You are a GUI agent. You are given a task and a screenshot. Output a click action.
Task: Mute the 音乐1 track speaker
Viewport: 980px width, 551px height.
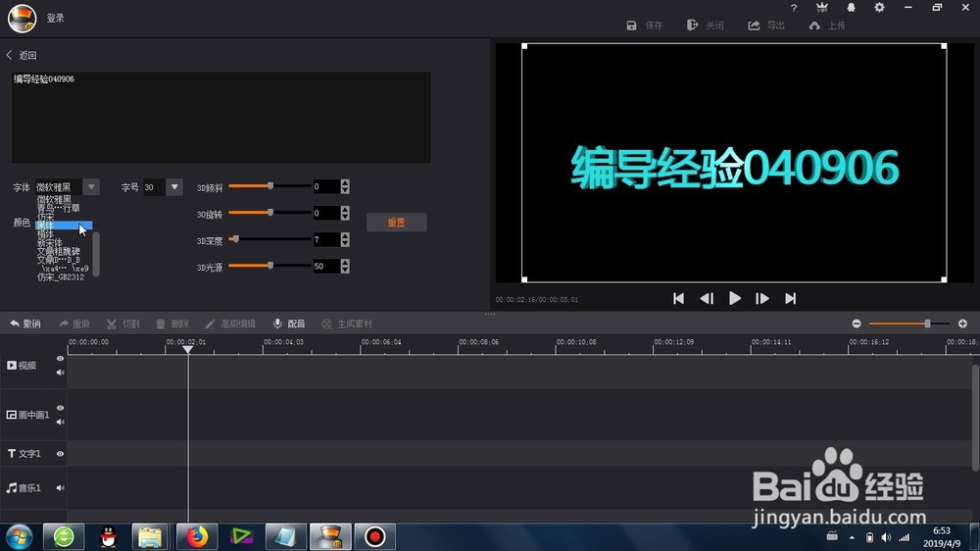(x=60, y=488)
